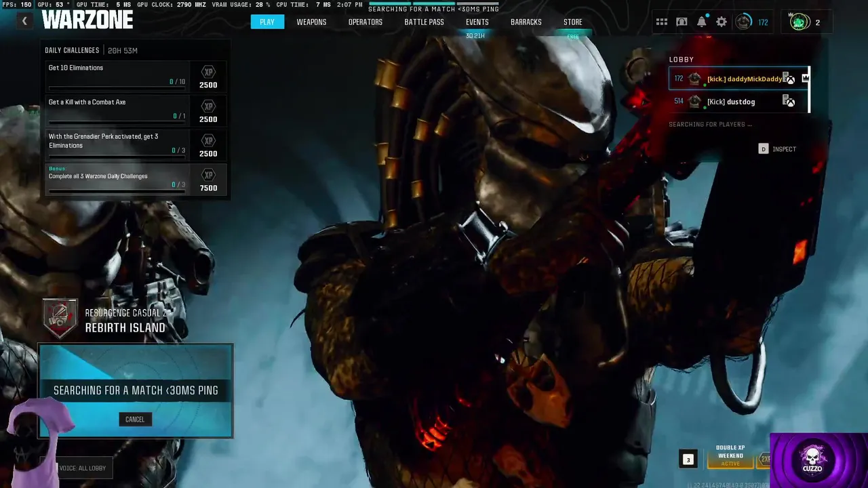
Task: Click the XP token on Grenadier Perk challenge
Action: click(x=208, y=140)
